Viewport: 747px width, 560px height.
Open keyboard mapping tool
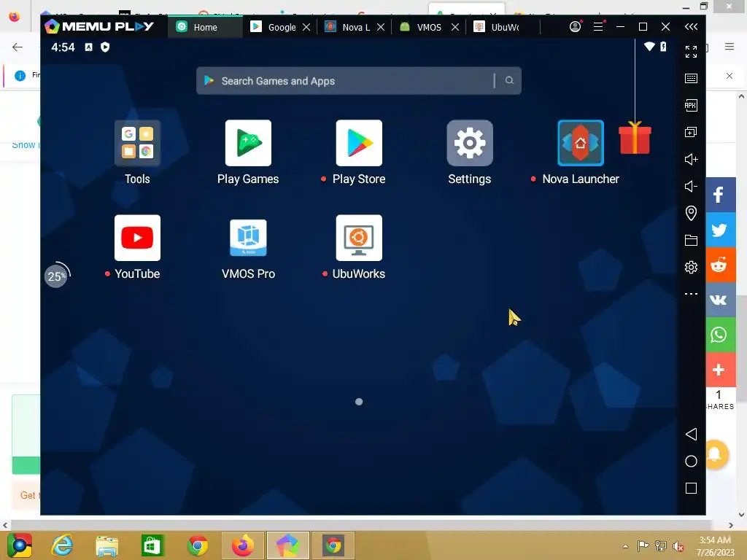[692, 78]
